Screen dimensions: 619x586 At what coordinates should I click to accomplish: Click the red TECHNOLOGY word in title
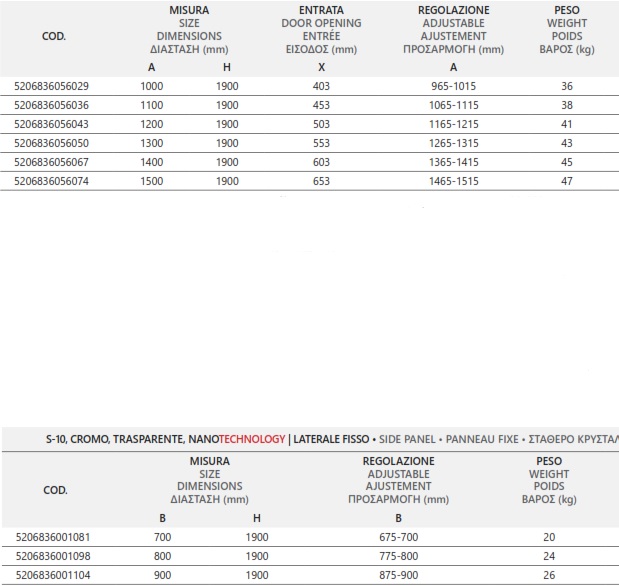(x=252, y=439)
